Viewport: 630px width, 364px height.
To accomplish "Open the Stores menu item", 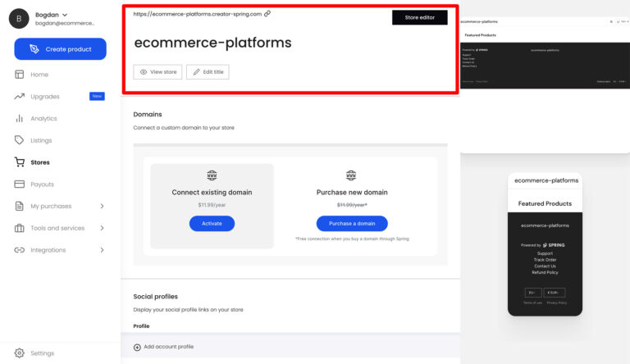I will [40, 162].
